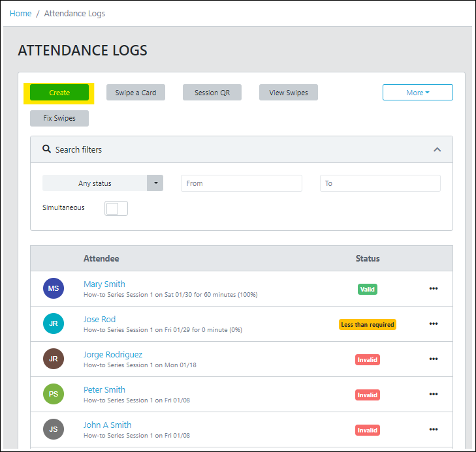Image resolution: width=476 pixels, height=452 pixels.
Task: Open the Any status dropdown arrow
Action: pyautogui.click(x=155, y=183)
